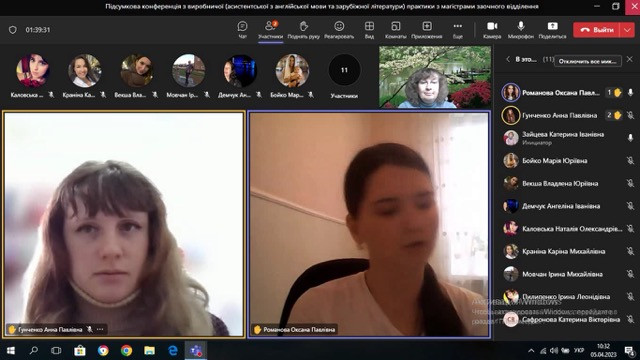Switch УКР input language indicator
Image resolution: width=640 pixels, height=360 pixels.
tap(578, 351)
